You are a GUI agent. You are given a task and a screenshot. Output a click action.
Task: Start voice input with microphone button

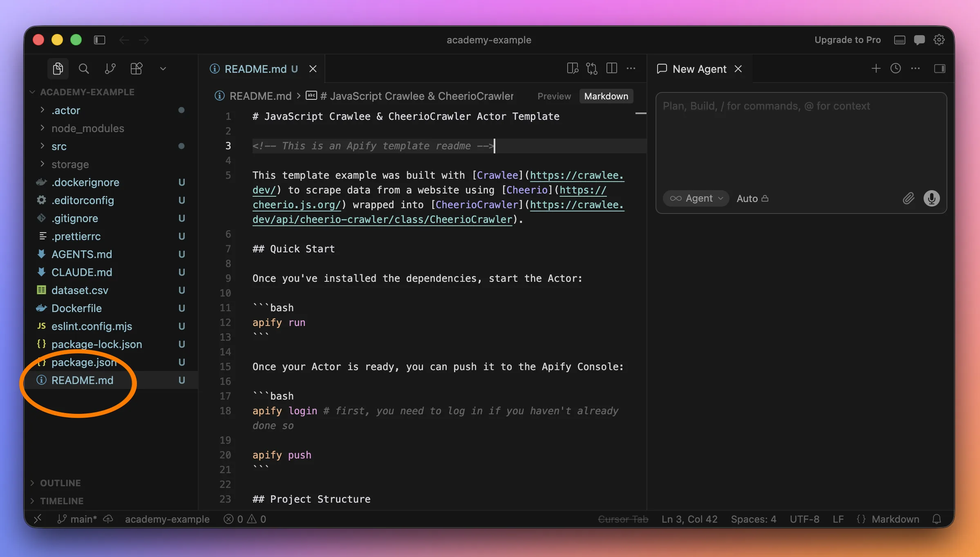tap(931, 198)
